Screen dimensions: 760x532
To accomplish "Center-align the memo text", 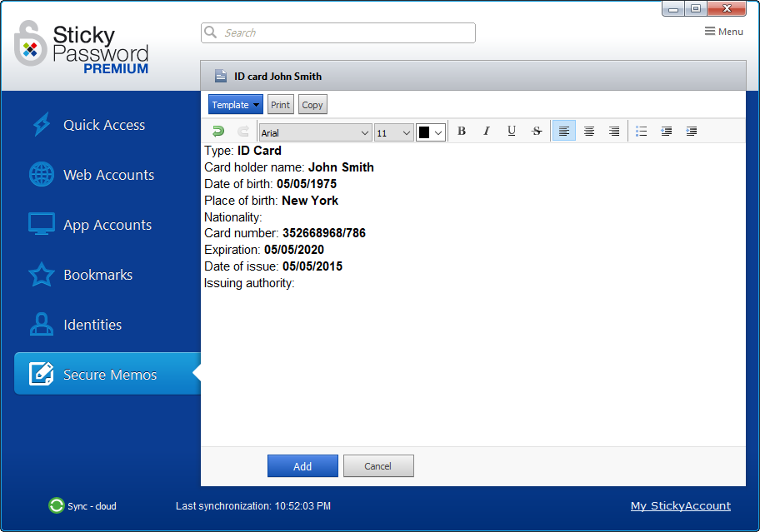I will 589,132.
